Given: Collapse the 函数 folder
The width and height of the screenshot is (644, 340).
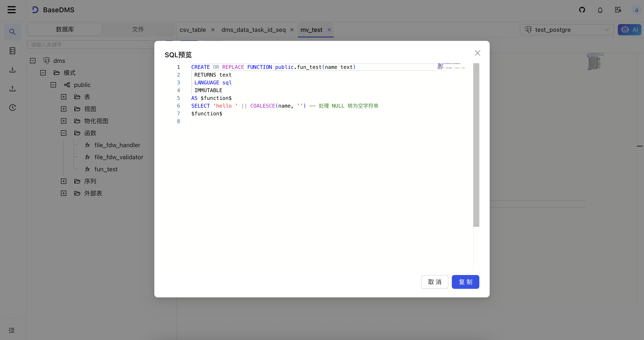Looking at the screenshot, I should [64, 133].
